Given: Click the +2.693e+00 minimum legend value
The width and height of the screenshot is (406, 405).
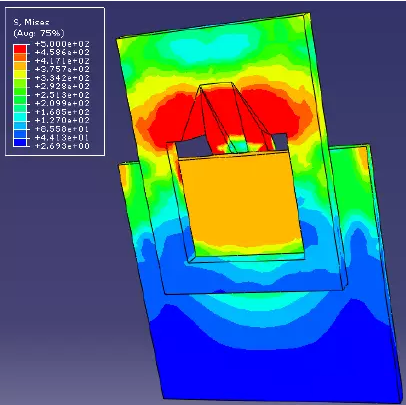Looking at the screenshot, I should [x=62, y=146].
